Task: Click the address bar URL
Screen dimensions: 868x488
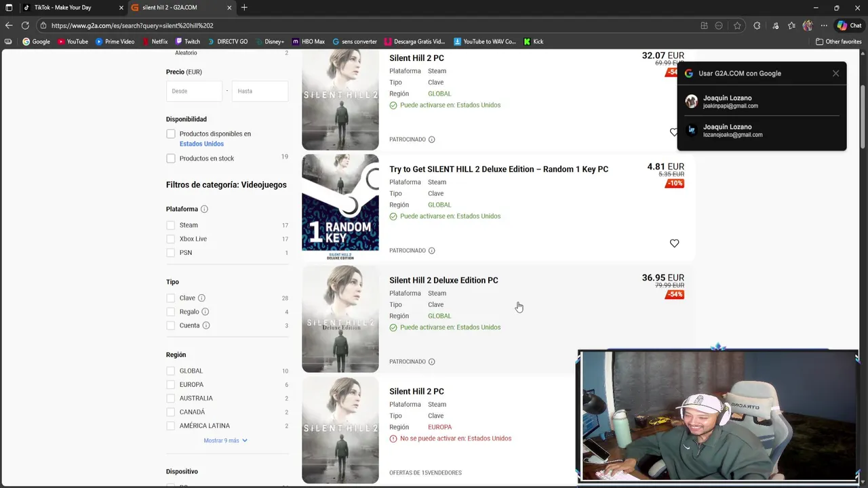Action: 132,26
